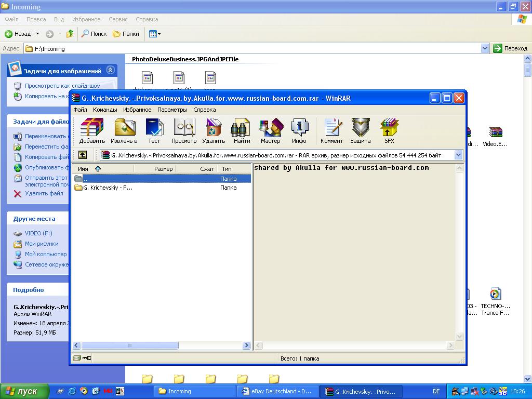
Task: Open VIDEO (F:) under Другие места
Action: pos(38,233)
